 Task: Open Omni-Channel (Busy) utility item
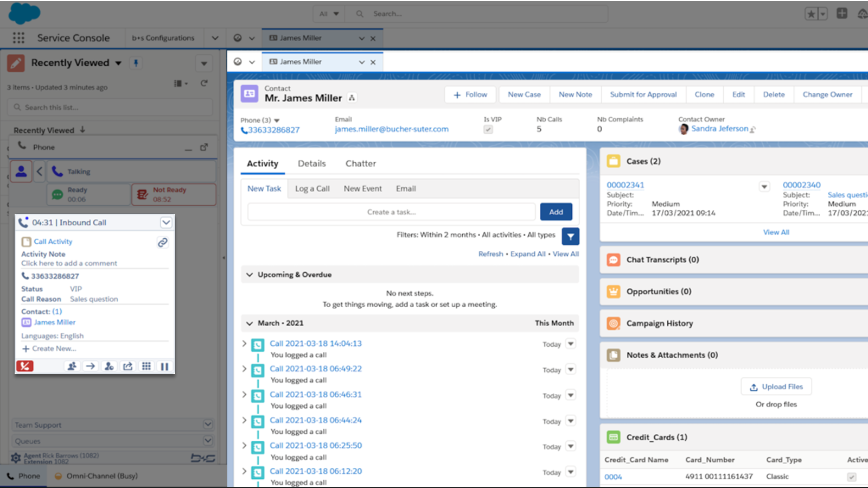coord(97,476)
